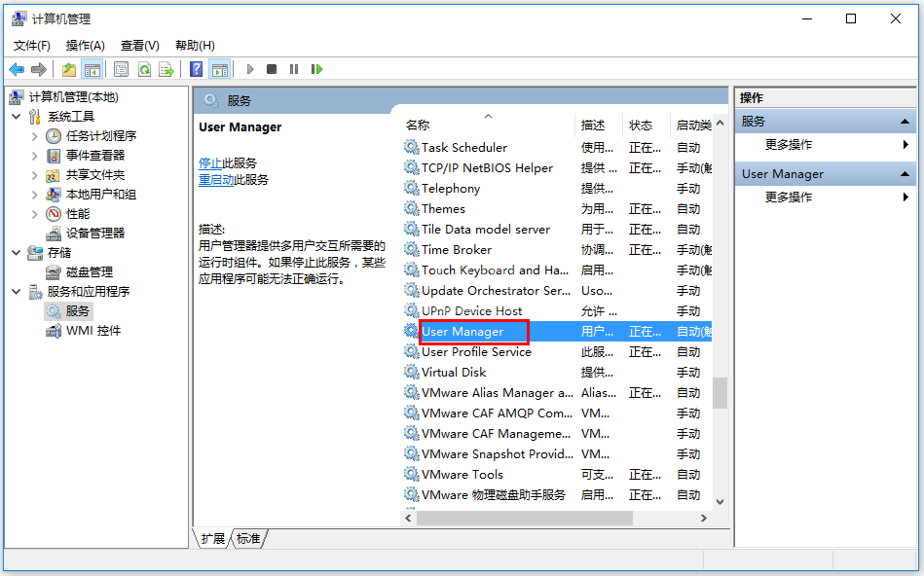
Task: Select the Telephony service
Action: tap(557, 189)
